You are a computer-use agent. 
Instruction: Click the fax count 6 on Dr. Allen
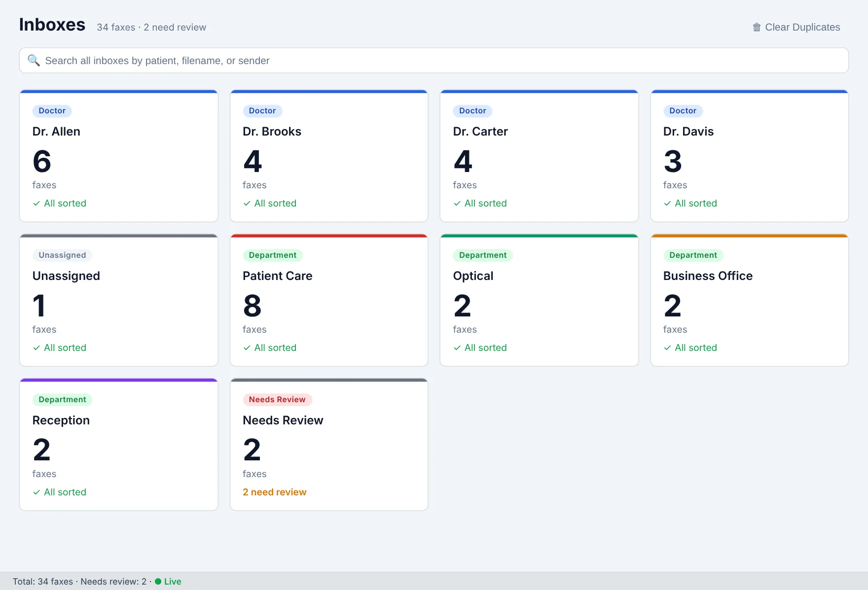point(42,162)
